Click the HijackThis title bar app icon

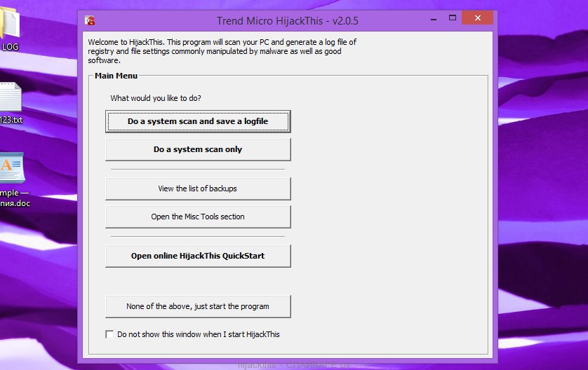pos(90,20)
